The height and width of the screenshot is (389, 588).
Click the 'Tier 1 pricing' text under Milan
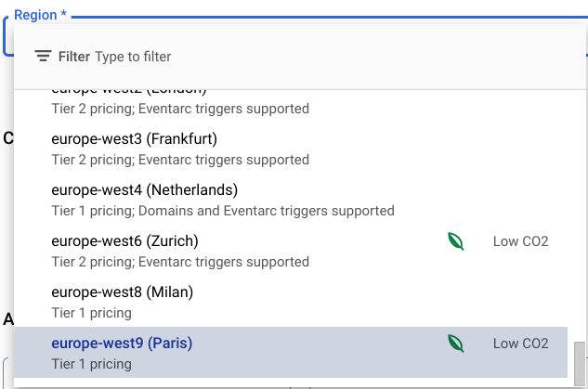coord(91,313)
